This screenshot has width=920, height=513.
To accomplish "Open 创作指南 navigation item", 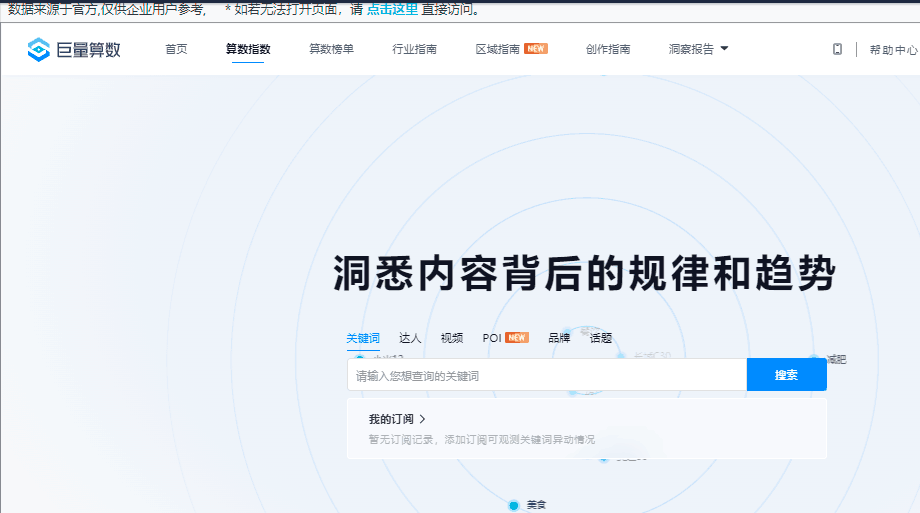I will [x=608, y=49].
